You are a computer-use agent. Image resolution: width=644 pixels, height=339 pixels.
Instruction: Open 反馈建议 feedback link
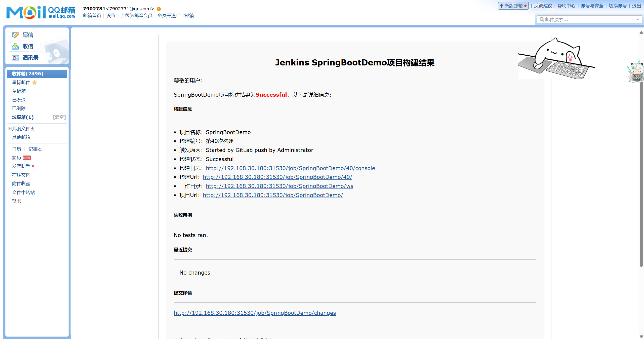pos(543,6)
